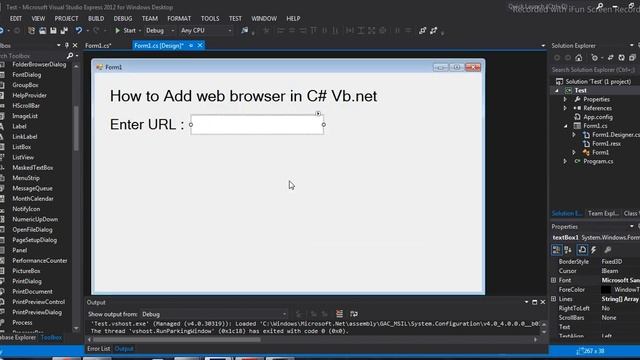Screen dimensions: 640x360
Task: Click the Bring to Front layout icon
Action: pyautogui.click(x=422, y=31)
